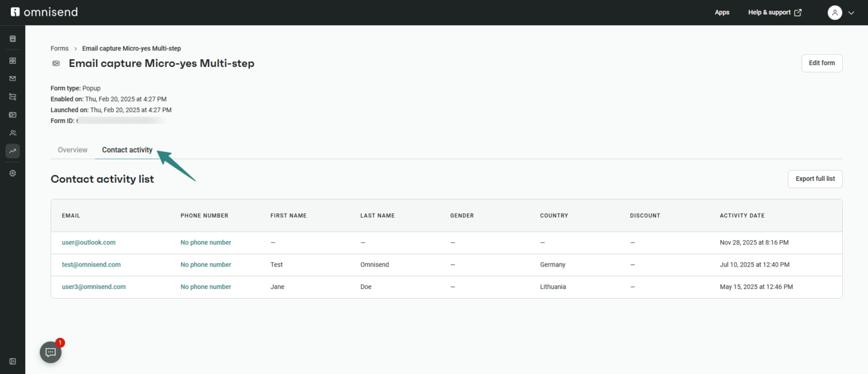Toggle the sidebar expand panel icon
868x374 pixels.
(x=13, y=361)
